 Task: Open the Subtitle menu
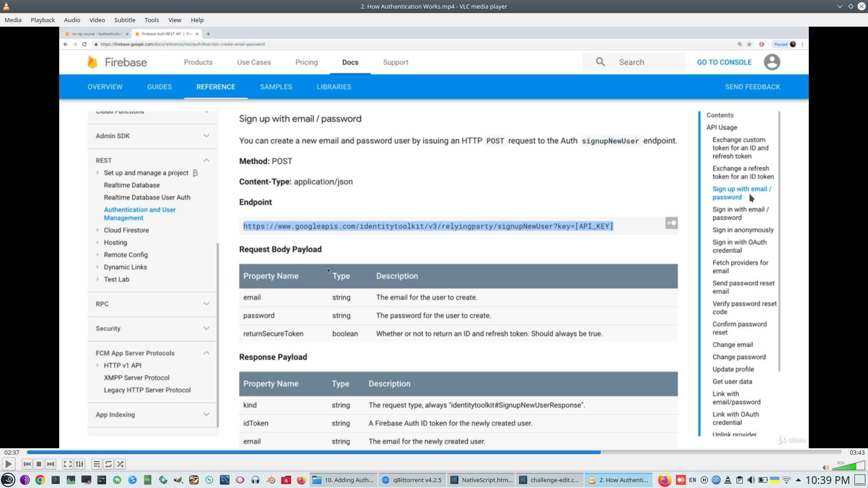[x=125, y=20]
